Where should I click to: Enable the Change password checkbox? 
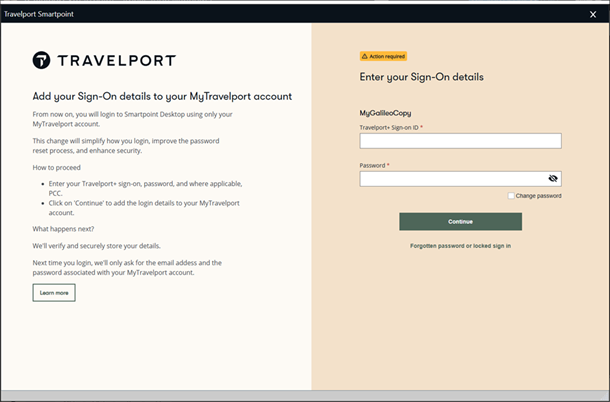tap(511, 196)
